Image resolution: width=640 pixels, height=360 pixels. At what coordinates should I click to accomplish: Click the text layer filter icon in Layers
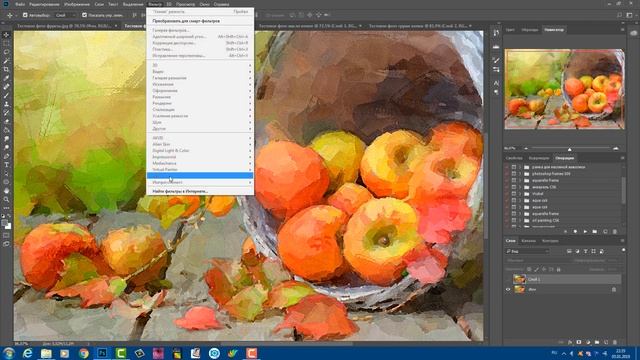coord(585,251)
